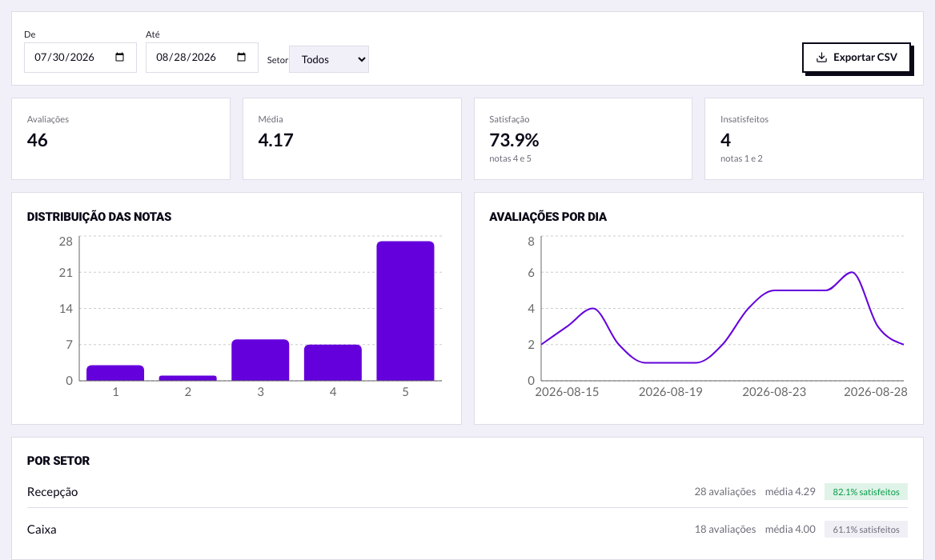935x560 pixels.
Task: Click the 2026-08-23 axis label
Action: pyautogui.click(x=774, y=392)
